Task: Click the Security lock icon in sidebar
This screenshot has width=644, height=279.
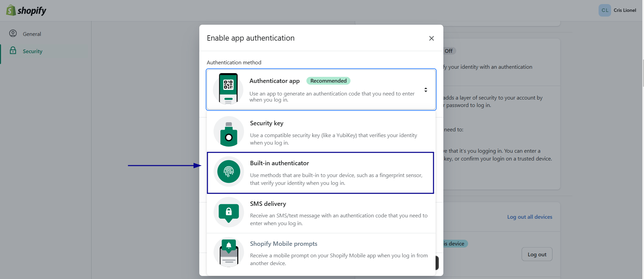Action: 13,50
